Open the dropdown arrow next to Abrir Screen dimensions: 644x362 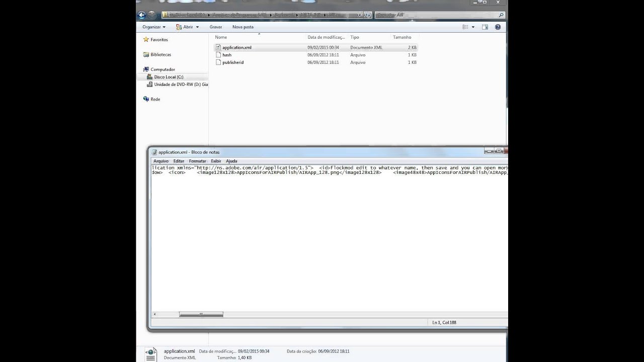tap(197, 27)
